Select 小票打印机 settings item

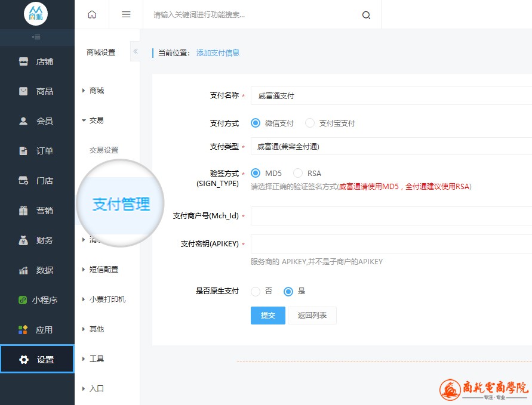tap(107, 299)
